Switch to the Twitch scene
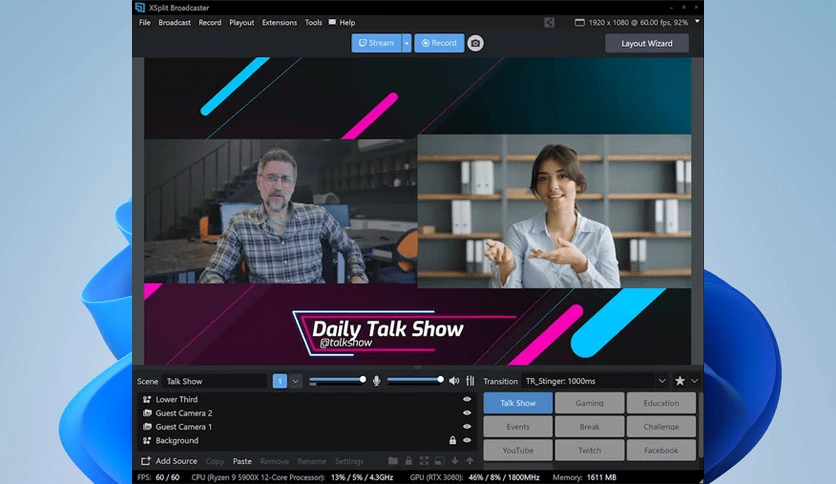This screenshot has width=836, height=484. click(589, 450)
